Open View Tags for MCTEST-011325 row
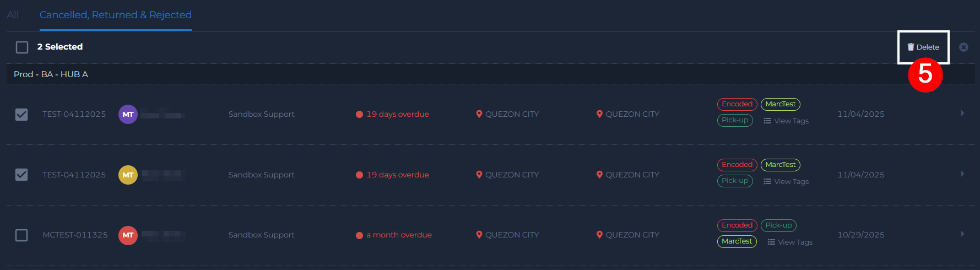This screenshot has width=980, height=270. pos(790,242)
